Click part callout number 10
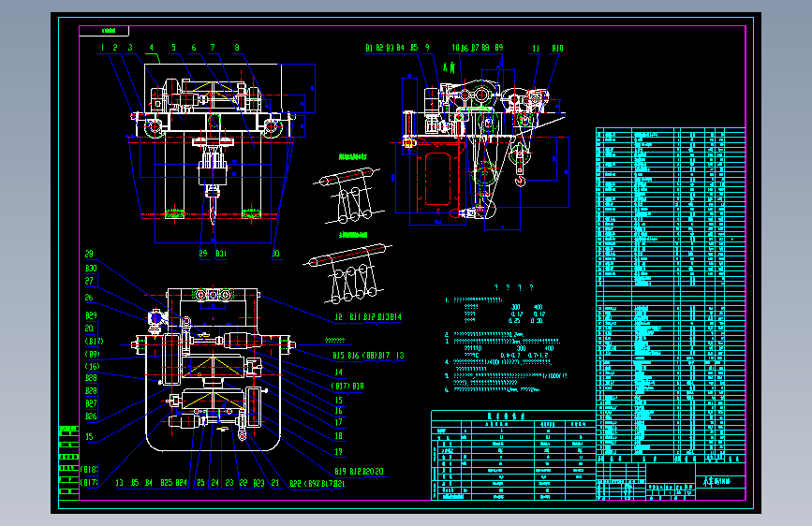This screenshot has height=526, width=812. click(x=455, y=48)
